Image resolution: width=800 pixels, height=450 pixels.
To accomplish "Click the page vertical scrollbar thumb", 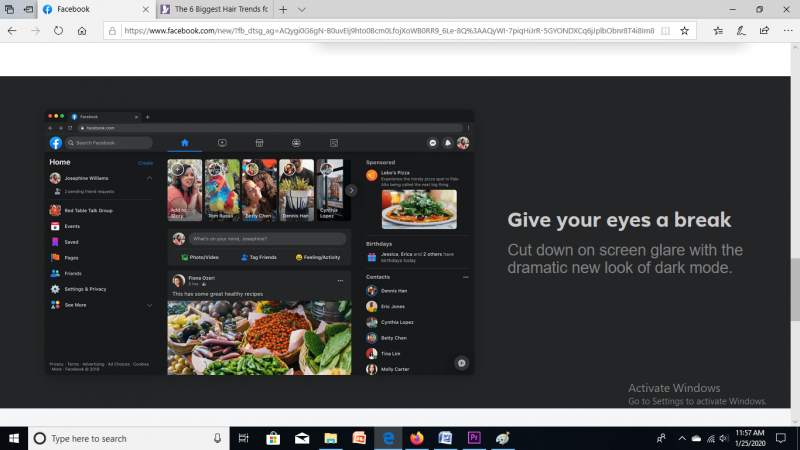I will point(795,289).
